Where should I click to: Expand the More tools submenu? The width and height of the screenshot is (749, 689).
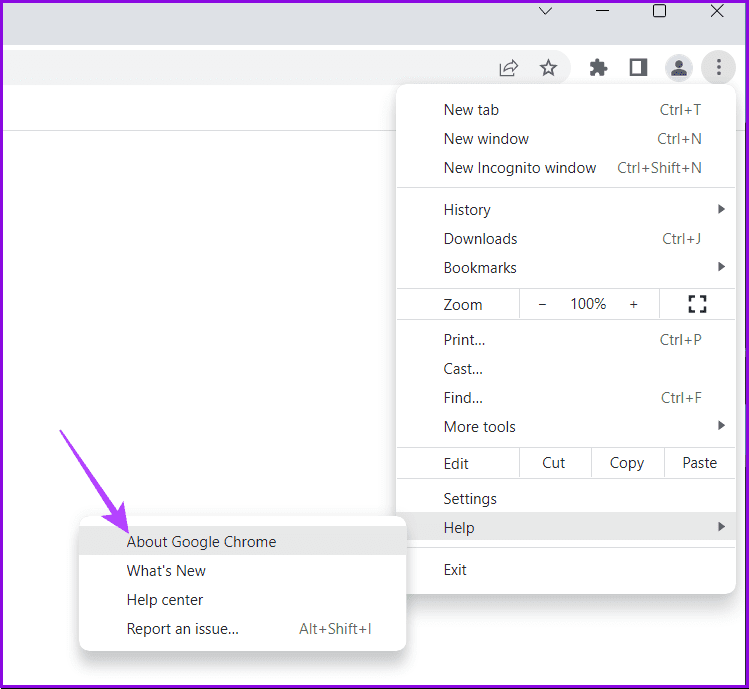(566, 427)
